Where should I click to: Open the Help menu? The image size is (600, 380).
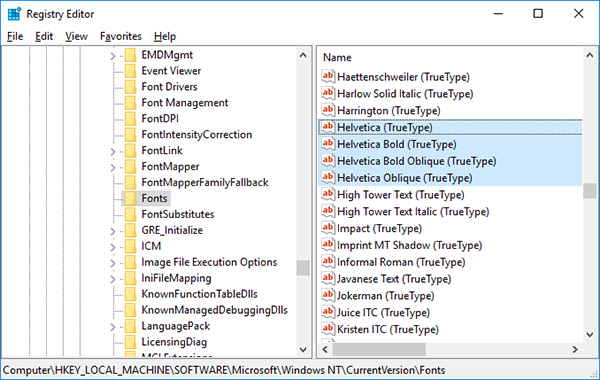165,36
